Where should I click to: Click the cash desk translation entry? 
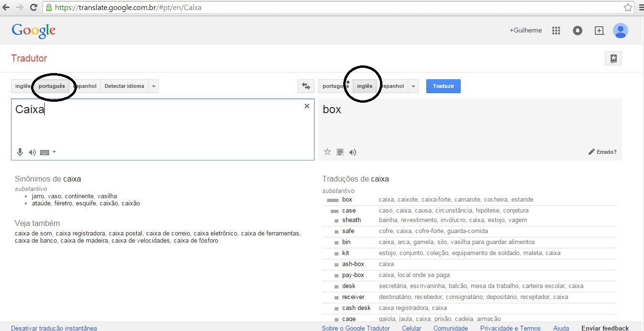(357, 308)
